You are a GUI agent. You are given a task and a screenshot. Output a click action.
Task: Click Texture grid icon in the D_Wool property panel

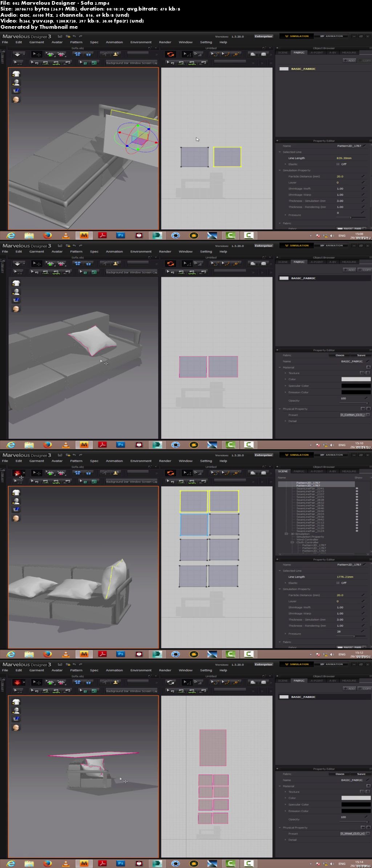pos(362,792)
